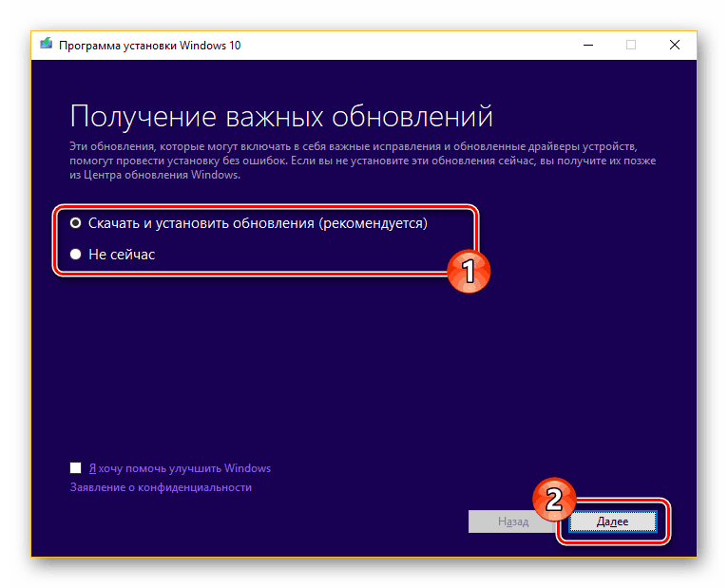Screen dimensions: 728x588
Task: Close the Windows 10 setup window
Action: (x=675, y=45)
